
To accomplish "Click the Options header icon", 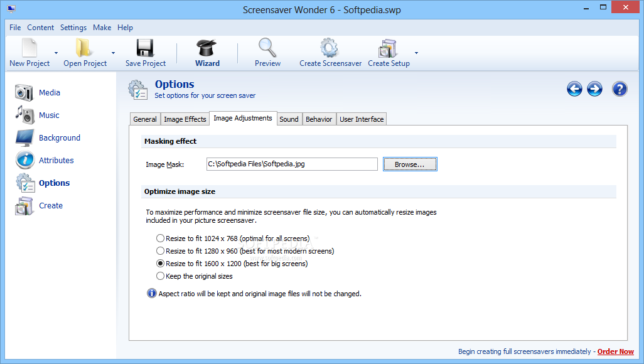I will (x=137, y=90).
